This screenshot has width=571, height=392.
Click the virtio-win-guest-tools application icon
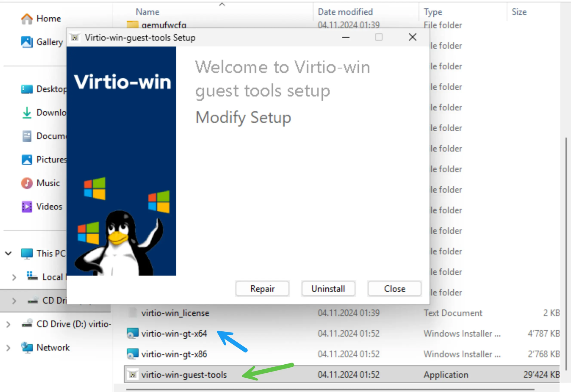pos(132,375)
